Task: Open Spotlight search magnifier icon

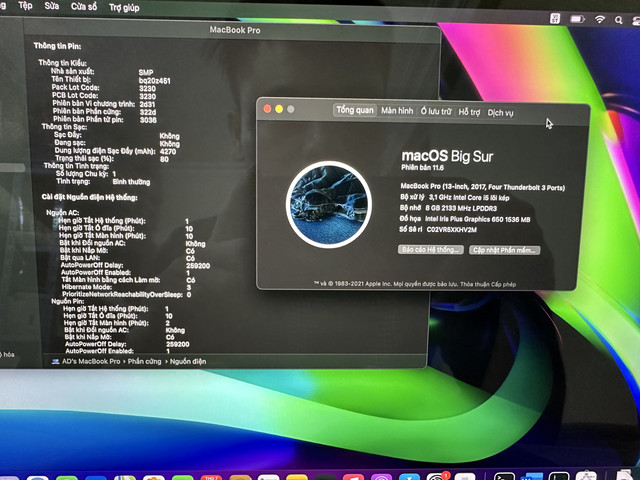Action: pyautogui.click(x=619, y=20)
